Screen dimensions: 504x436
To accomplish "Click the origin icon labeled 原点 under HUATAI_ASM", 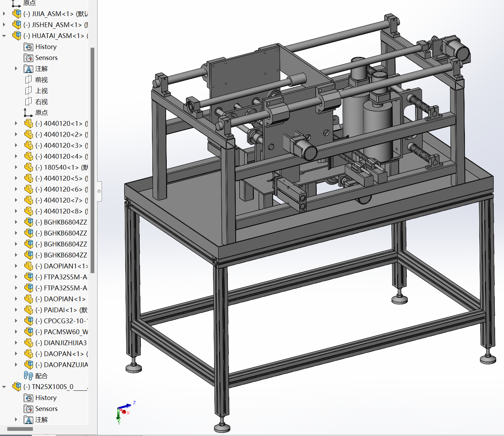I will coord(28,113).
